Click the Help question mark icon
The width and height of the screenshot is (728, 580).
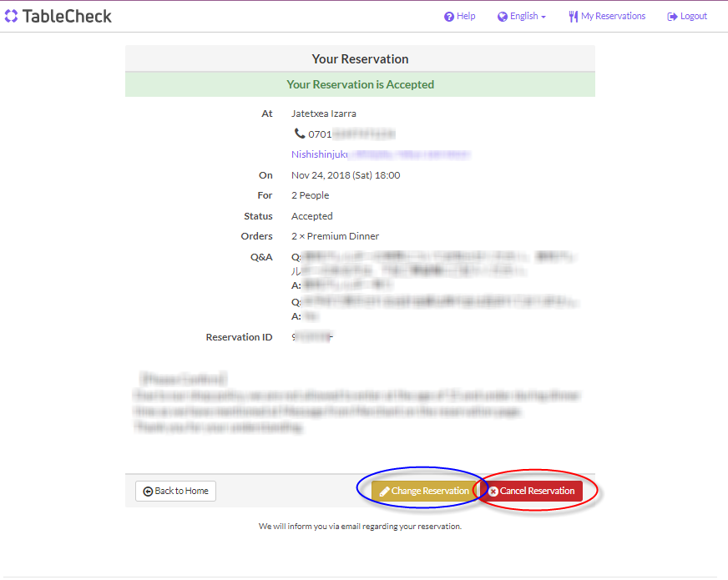pos(448,17)
